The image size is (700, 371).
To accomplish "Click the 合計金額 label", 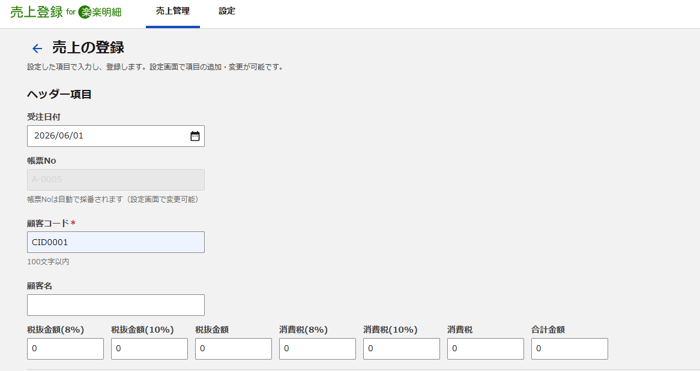I will click(x=548, y=330).
